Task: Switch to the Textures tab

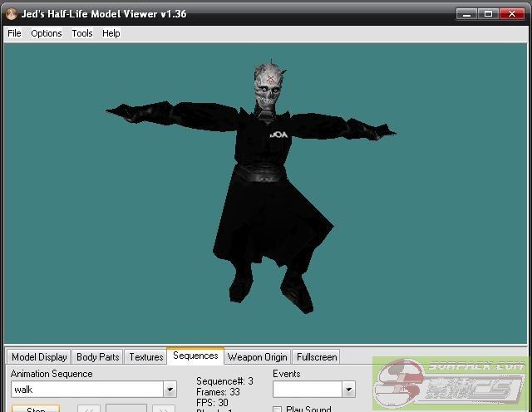Action: click(x=146, y=357)
